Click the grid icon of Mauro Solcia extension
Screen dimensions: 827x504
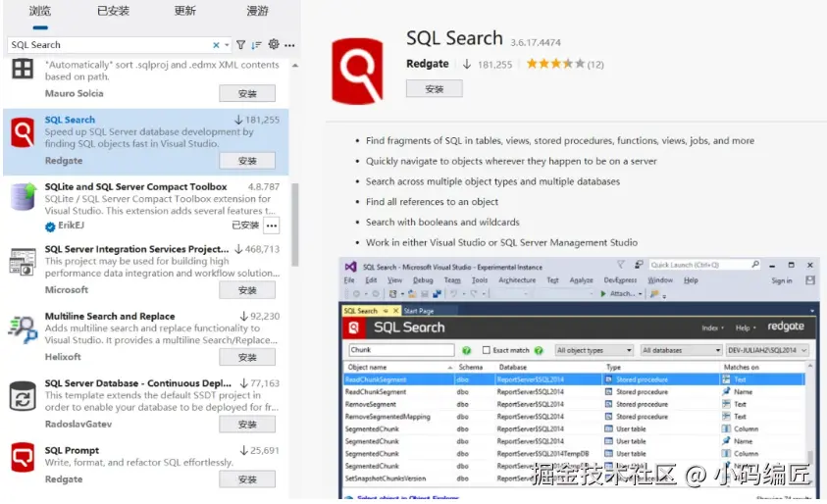(23, 69)
